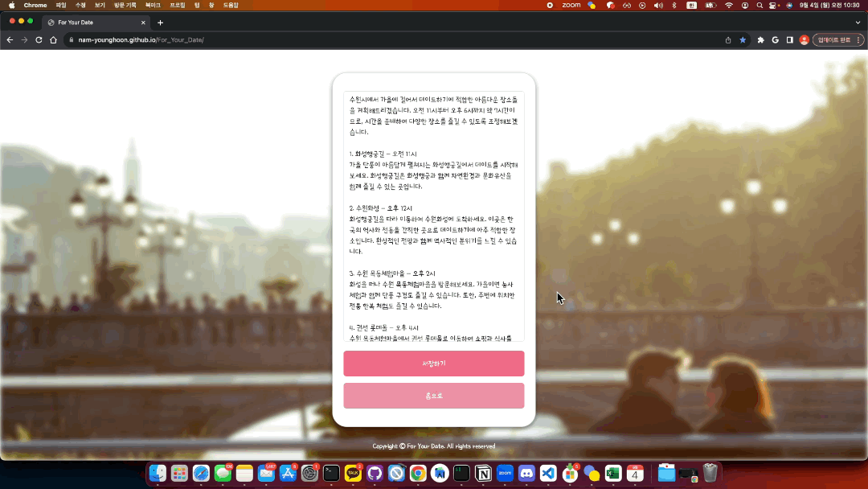Click the browser forward arrow
The width and height of the screenshot is (868, 489).
24,40
